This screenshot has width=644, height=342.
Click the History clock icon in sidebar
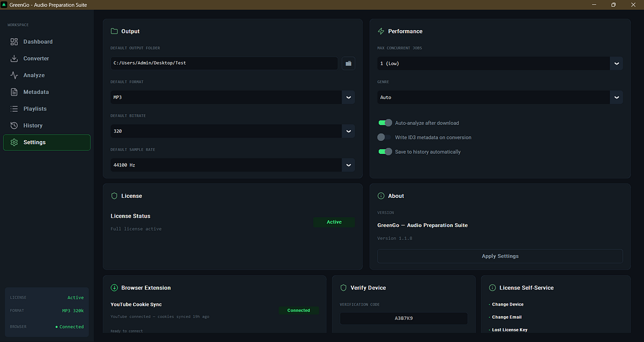click(x=14, y=125)
